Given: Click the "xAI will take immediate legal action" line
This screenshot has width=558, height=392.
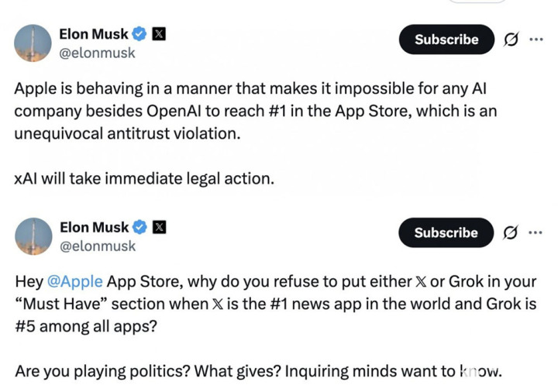Looking at the screenshot, I should 144,178.
